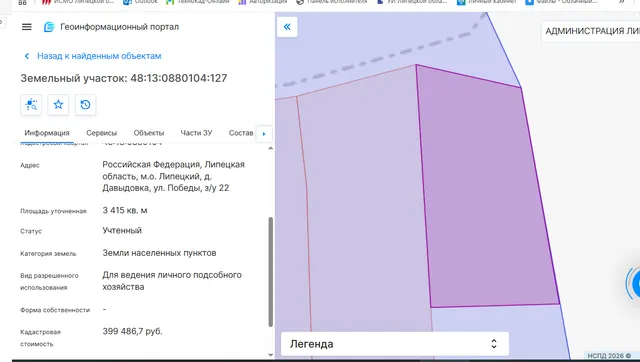Click Для ведения личного подсобного хозяйства text
The image size is (640, 362).
[x=172, y=281]
